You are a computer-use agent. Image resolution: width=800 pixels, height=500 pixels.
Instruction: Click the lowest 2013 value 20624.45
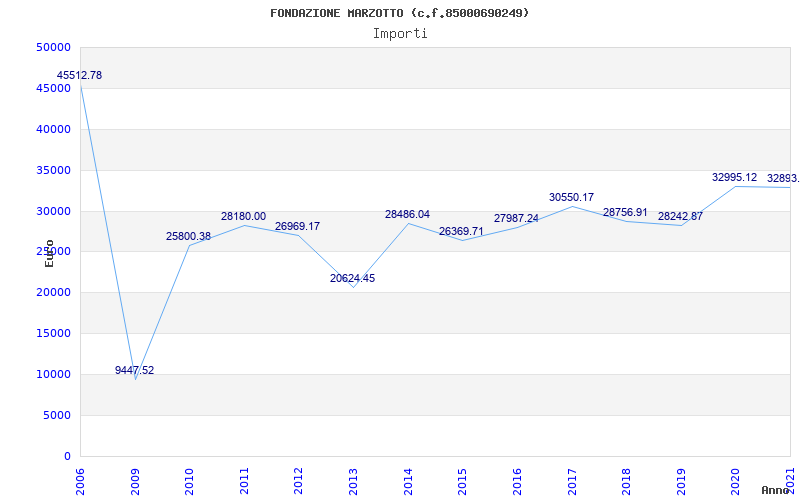[353, 279]
